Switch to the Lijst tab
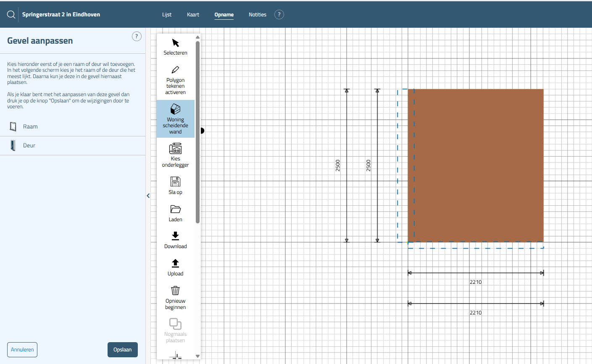 pos(167,15)
